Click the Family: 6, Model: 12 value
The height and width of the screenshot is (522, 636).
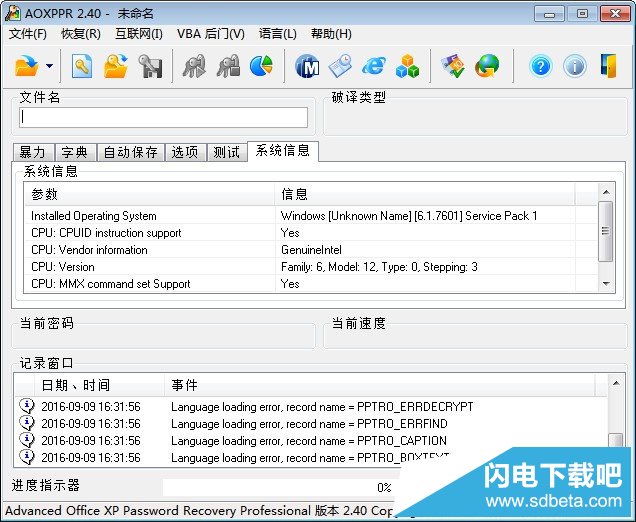coord(379,267)
